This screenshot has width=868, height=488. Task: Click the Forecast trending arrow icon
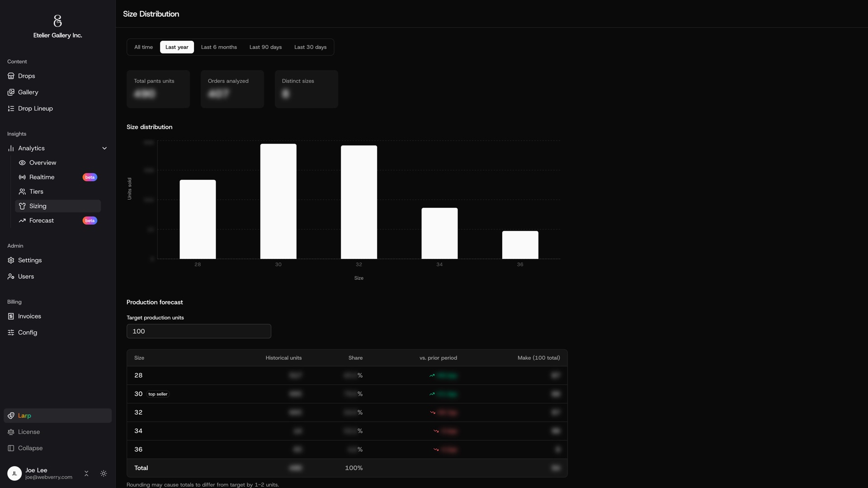point(22,221)
